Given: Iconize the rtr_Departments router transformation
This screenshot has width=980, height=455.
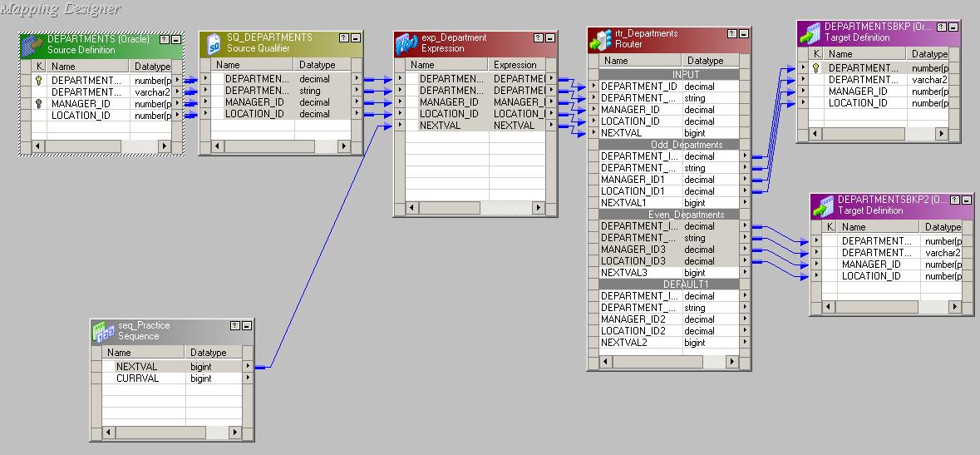Looking at the screenshot, I should 745,34.
